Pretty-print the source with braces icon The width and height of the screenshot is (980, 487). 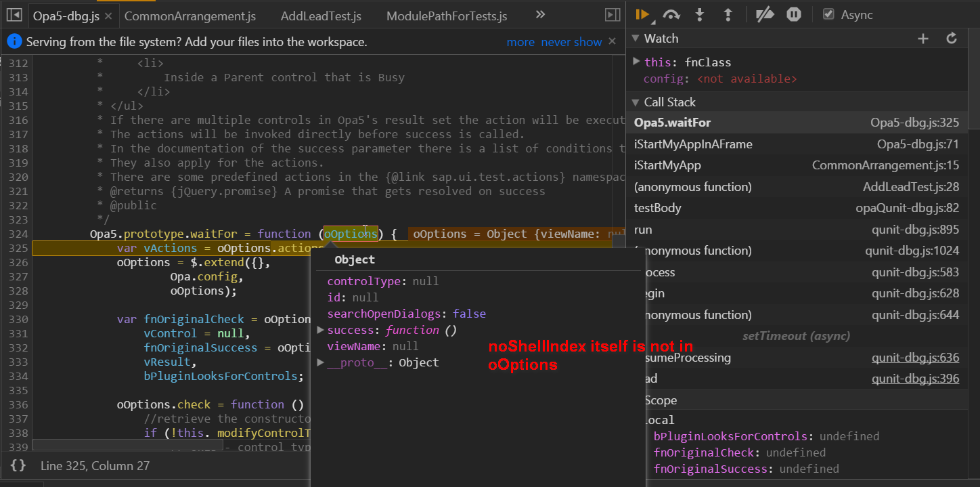point(18,465)
